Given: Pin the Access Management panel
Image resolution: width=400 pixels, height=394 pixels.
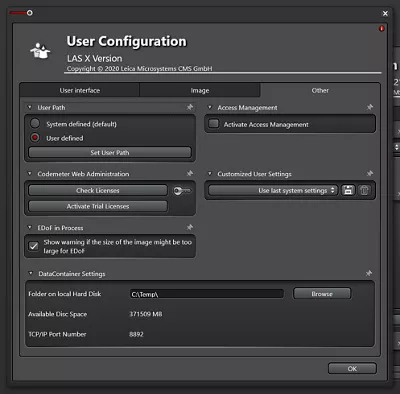Looking at the screenshot, I should coord(370,107).
